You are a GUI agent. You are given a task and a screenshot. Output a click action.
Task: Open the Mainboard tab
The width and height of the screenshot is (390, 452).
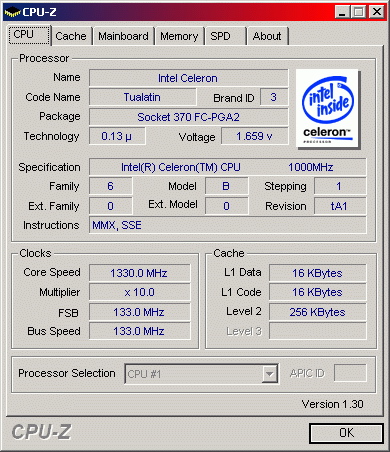(x=123, y=36)
